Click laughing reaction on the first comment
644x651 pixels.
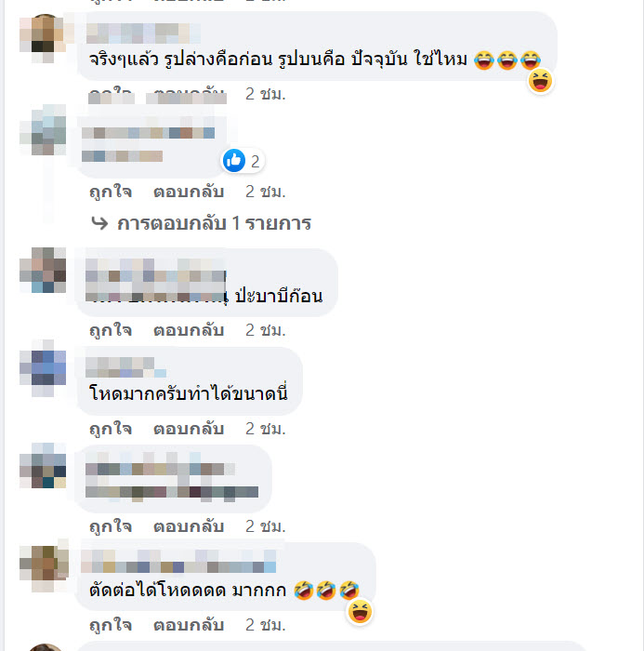[540, 81]
